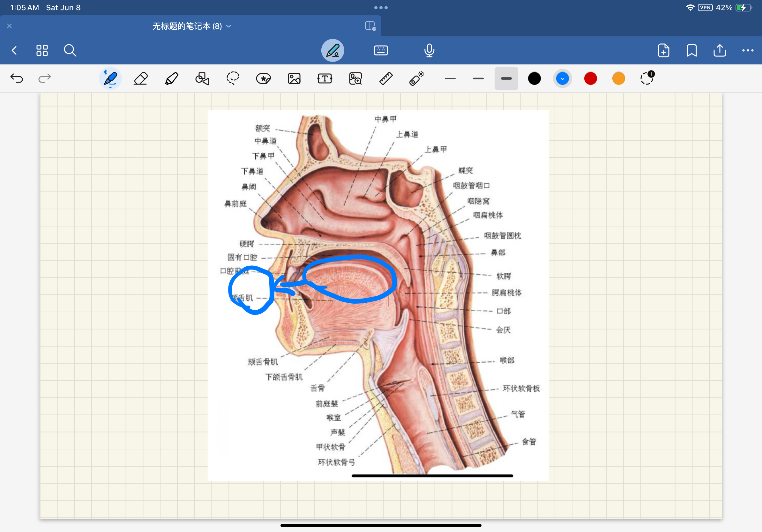Activate the Laser pointer tool

pos(416,78)
